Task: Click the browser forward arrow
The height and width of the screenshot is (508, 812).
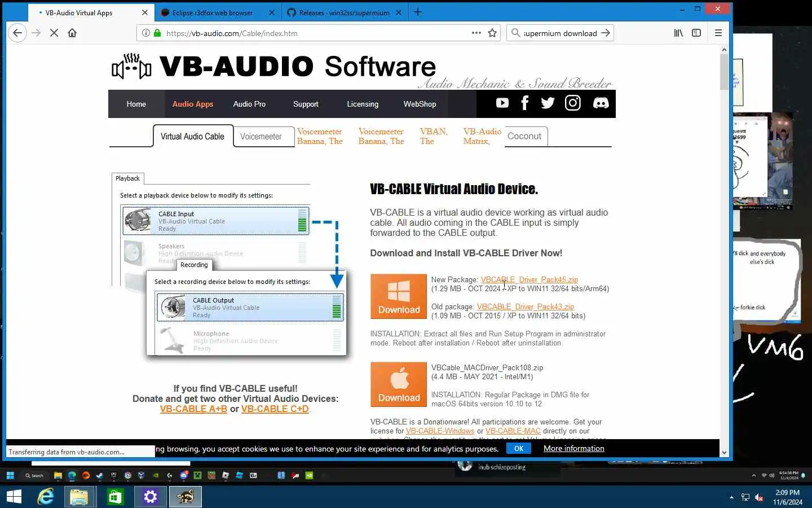Action: click(36, 33)
